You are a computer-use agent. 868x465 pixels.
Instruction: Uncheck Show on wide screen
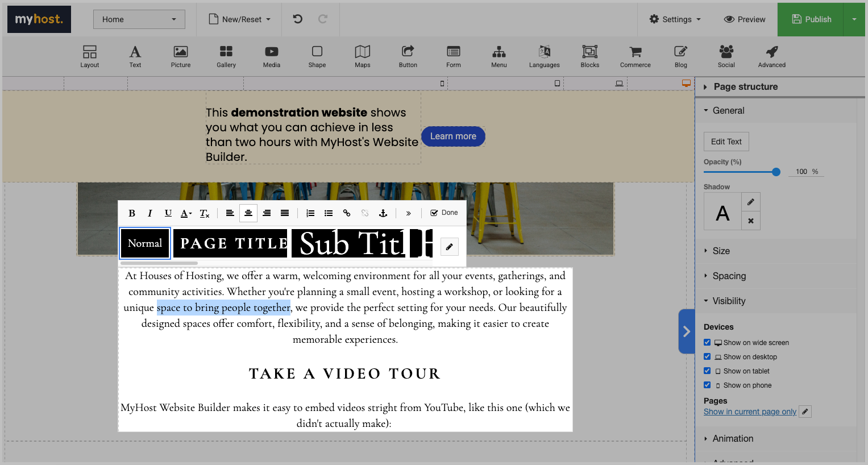coord(707,342)
